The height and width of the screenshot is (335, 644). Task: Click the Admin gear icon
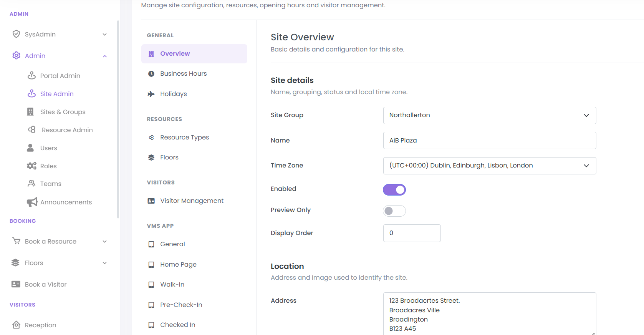pos(16,56)
